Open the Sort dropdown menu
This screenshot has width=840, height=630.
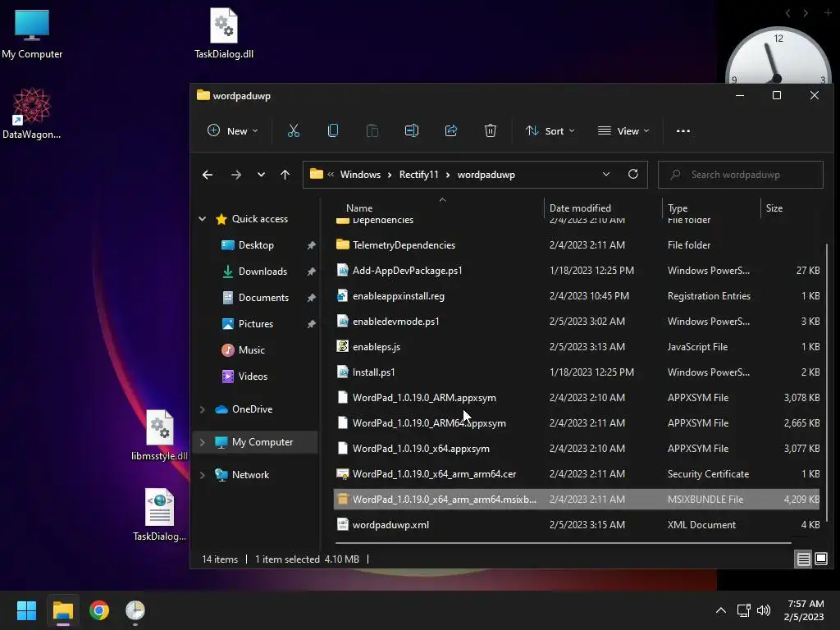(550, 130)
